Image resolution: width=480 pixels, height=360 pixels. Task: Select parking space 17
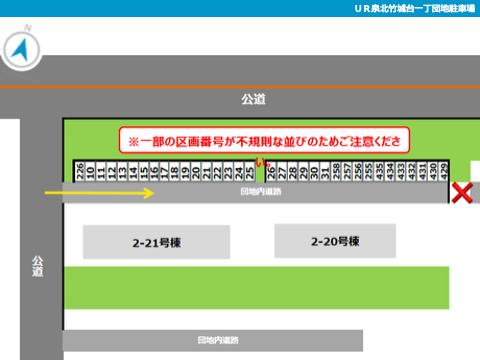click(165, 171)
